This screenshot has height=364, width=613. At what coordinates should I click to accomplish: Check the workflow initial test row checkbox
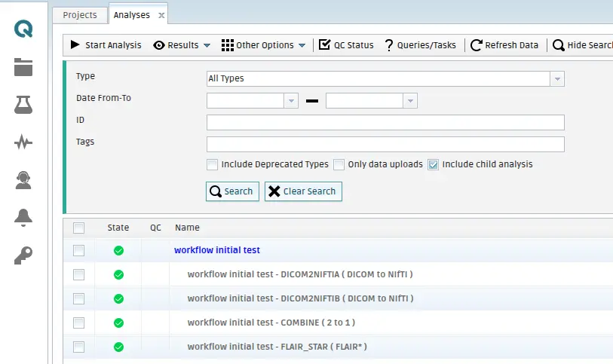78,250
